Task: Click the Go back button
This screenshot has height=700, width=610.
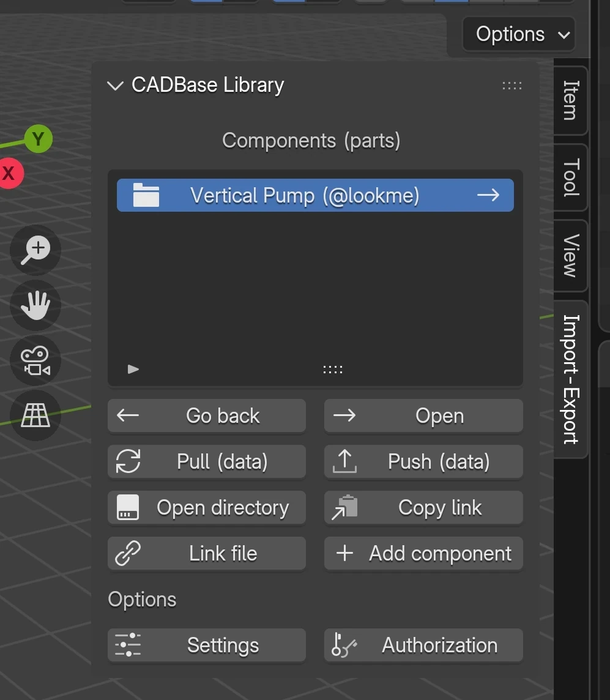Action: (x=207, y=415)
